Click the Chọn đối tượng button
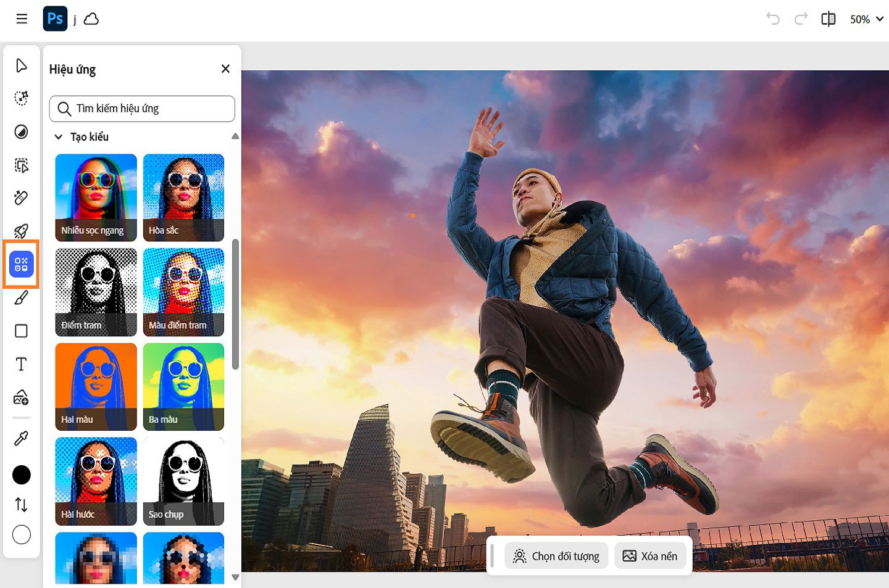Screen dimensions: 889x588 pos(556,556)
